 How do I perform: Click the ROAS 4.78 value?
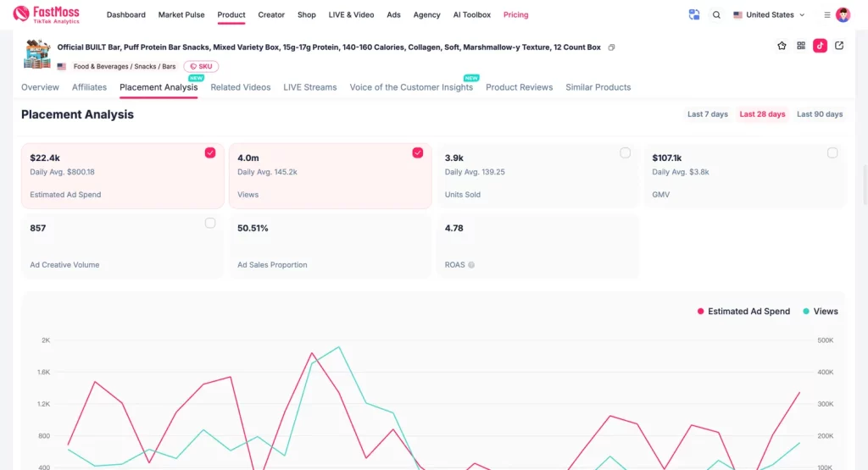click(454, 228)
